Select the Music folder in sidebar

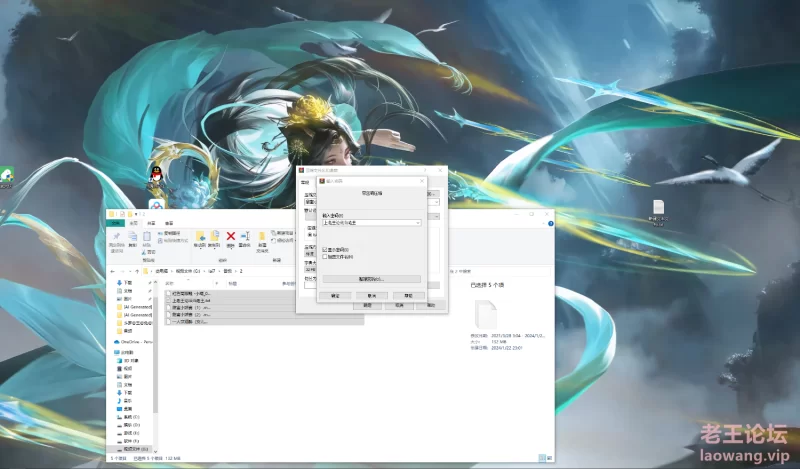pyautogui.click(x=124, y=401)
